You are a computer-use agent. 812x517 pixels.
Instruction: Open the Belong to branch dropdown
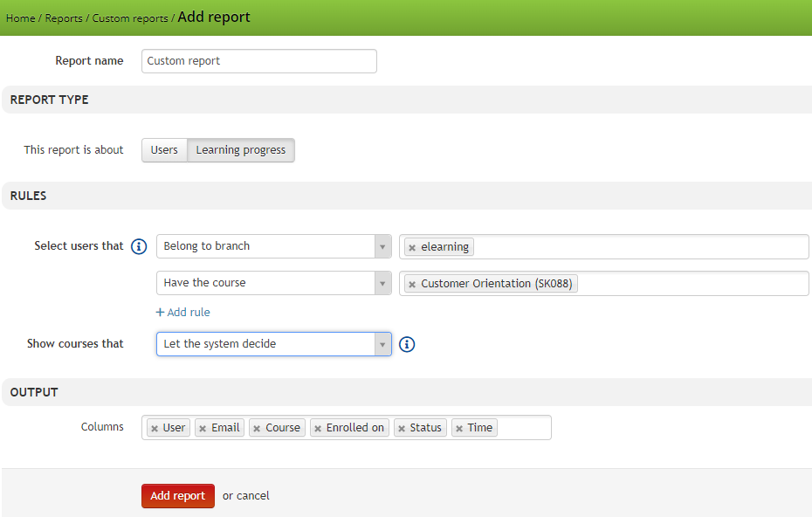tap(274, 246)
